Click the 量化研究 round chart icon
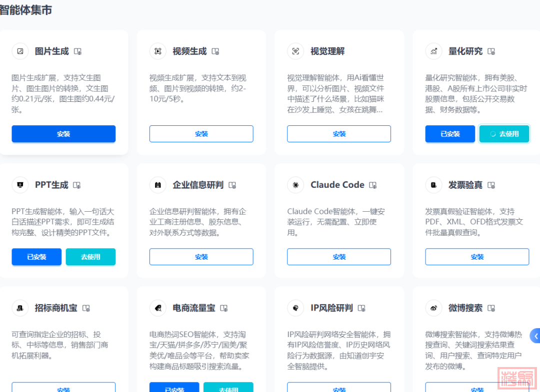Image resolution: width=540 pixels, height=392 pixels. pos(433,51)
